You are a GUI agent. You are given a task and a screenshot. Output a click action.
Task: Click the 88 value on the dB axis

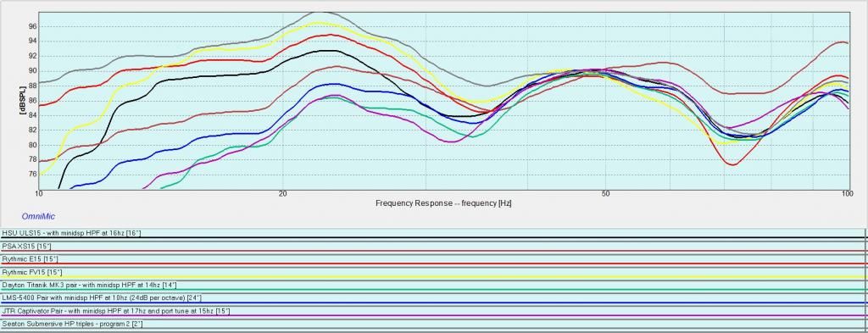(x=33, y=86)
